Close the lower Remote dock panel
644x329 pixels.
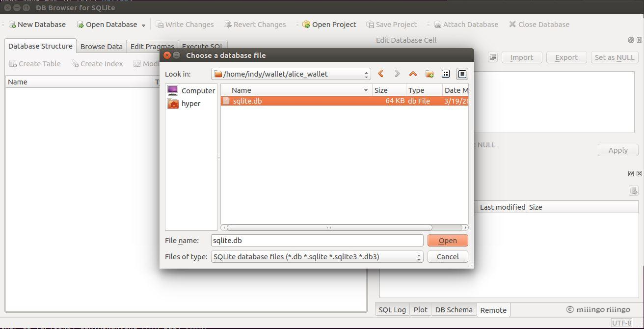639,174
